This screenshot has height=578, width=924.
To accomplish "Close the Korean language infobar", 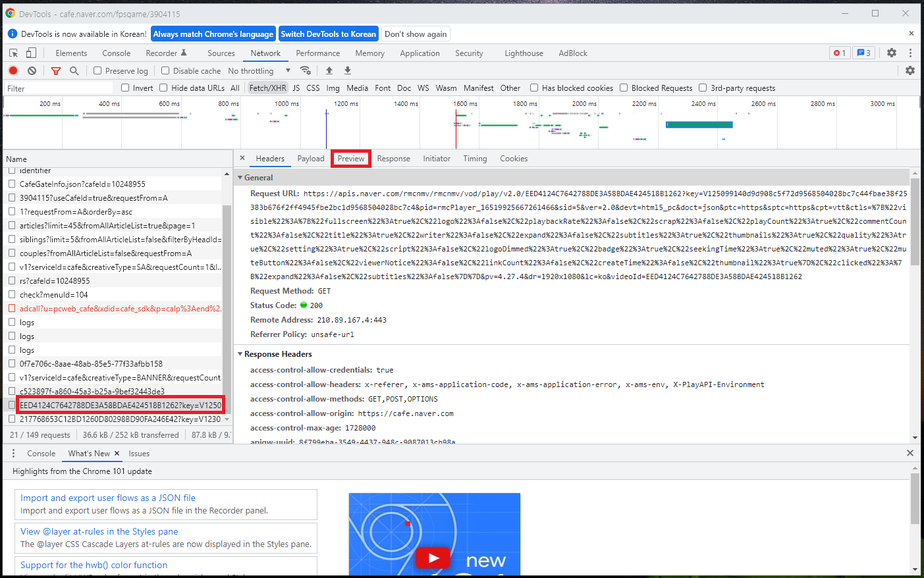I will [x=911, y=34].
